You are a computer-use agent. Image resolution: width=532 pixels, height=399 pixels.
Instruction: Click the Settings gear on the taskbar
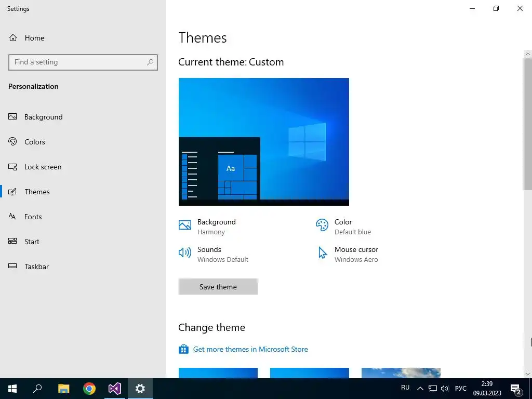140,389
